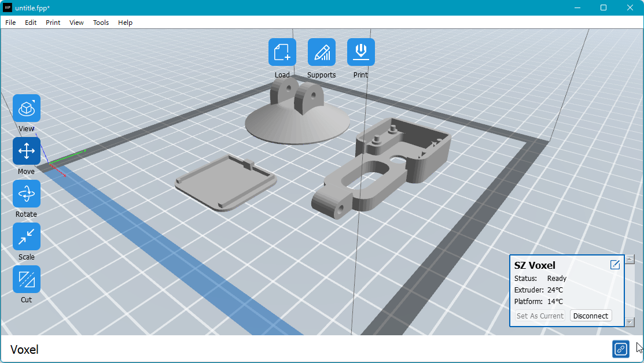Edit SZ Voxel printer name icon
Viewport: 644px width, 363px height.
tap(615, 265)
